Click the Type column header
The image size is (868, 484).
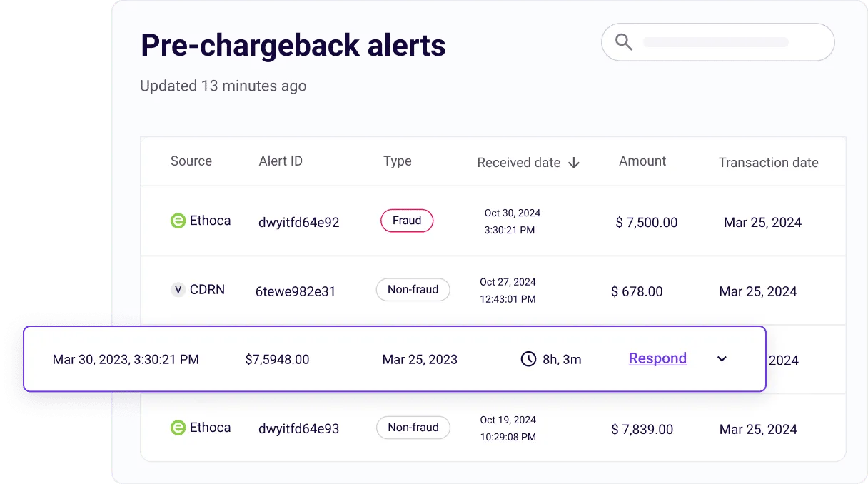(397, 161)
